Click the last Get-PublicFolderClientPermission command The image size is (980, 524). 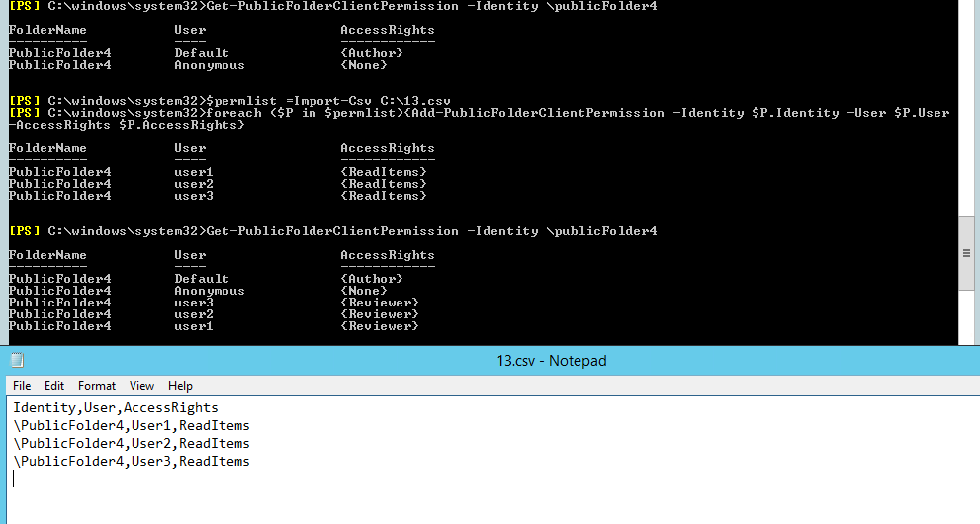[x=333, y=231]
